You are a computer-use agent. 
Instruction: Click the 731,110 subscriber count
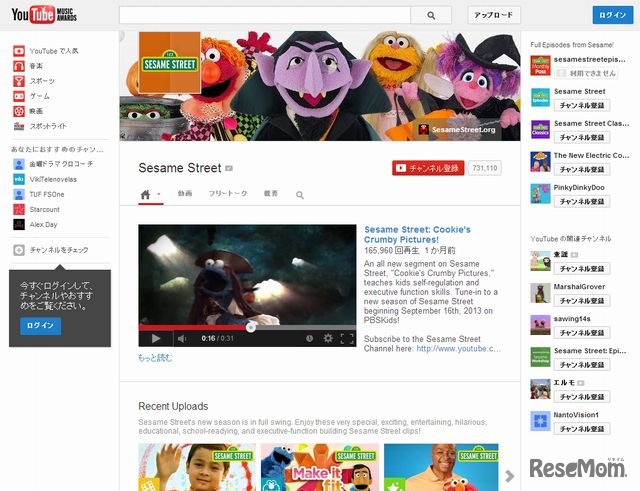pos(484,168)
